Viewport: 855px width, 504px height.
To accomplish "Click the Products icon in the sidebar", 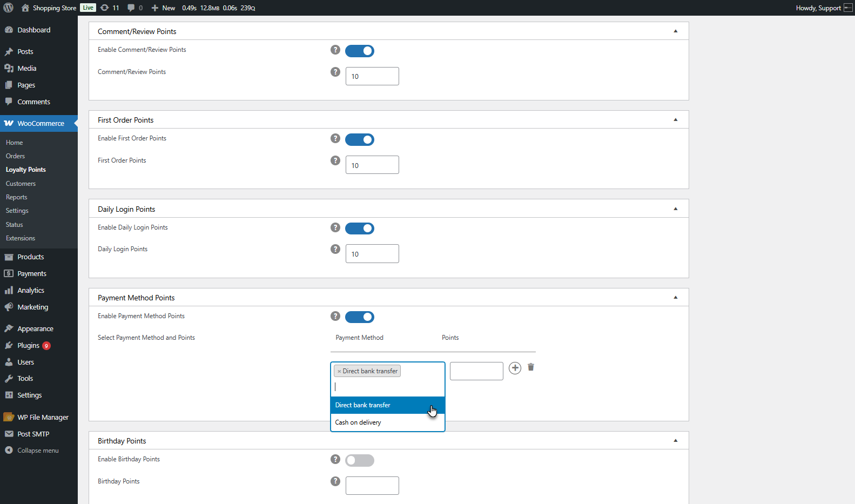I will click(9, 257).
